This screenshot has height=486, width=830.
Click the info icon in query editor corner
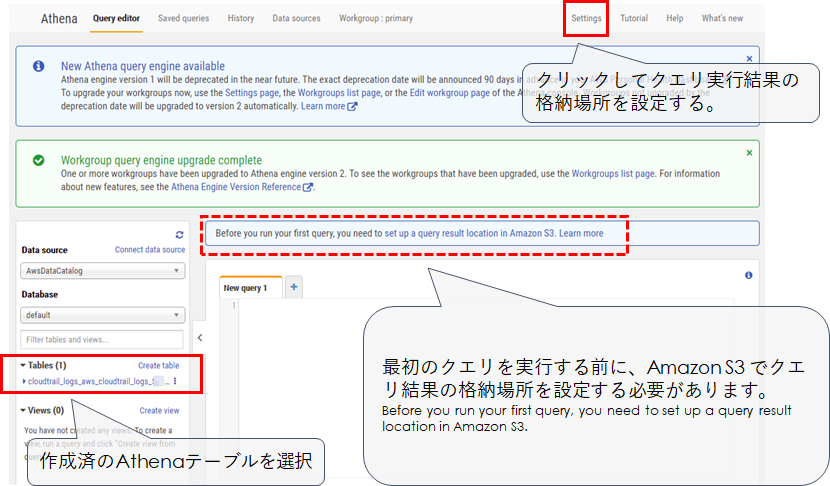[x=748, y=275]
